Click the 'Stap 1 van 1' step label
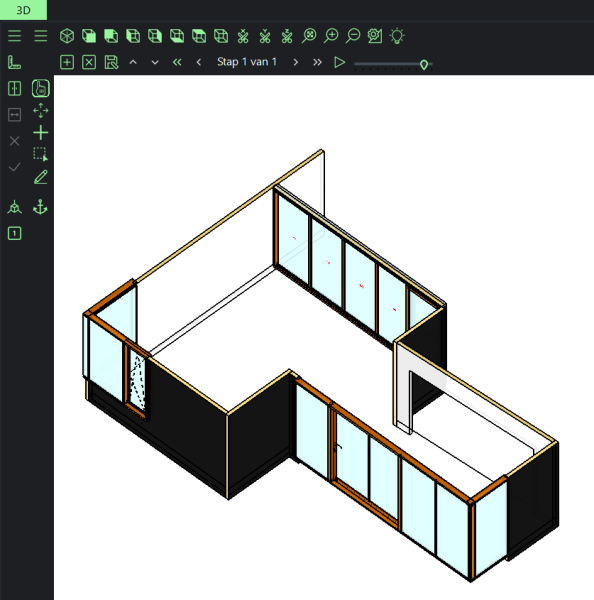The image size is (594, 600). click(247, 62)
